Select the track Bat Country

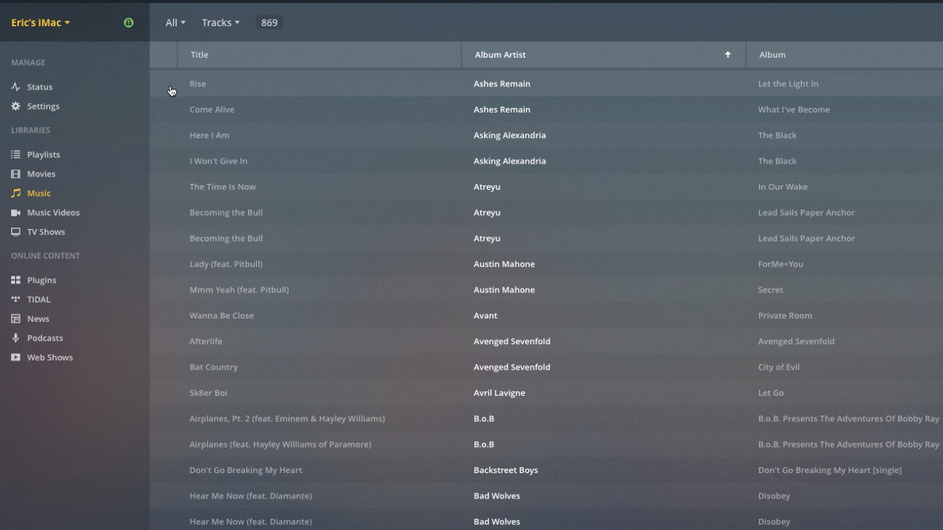[x=213, y=367]
